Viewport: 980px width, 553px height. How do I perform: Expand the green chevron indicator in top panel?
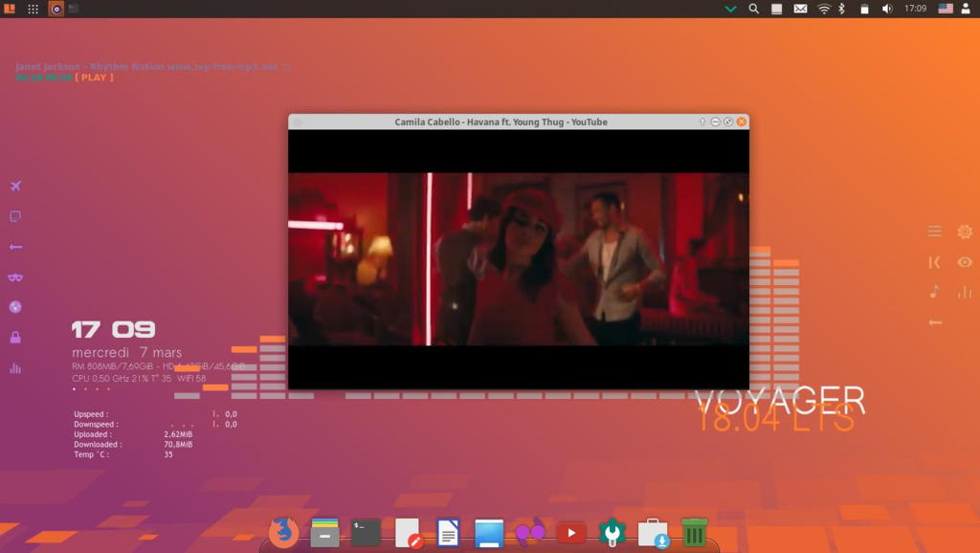pyautogui.click(x=730, y=9)
